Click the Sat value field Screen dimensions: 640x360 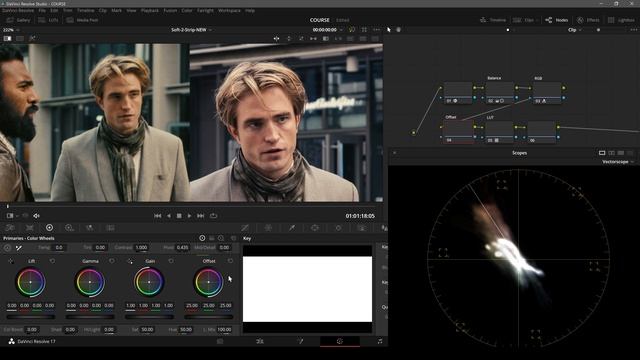pos(147,329)
